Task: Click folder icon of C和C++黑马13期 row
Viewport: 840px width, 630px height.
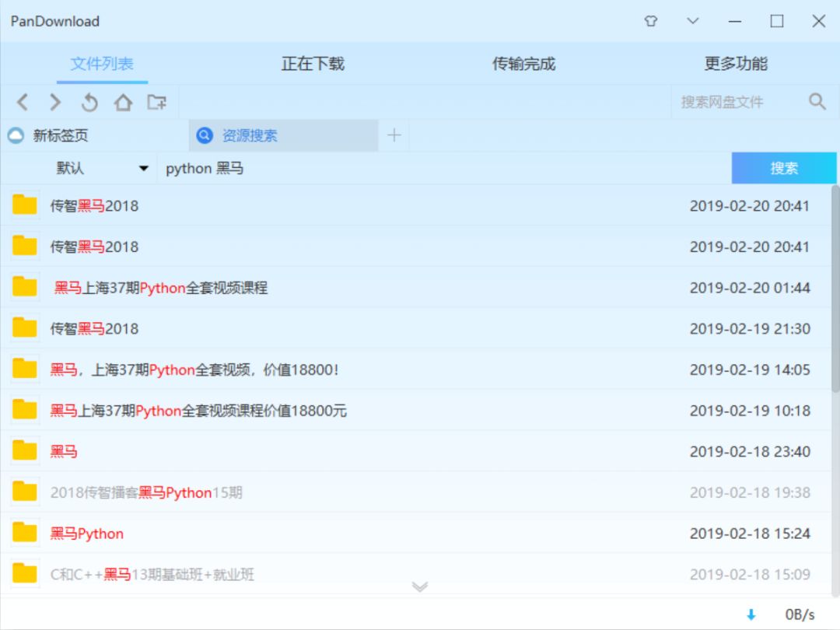Action: pyautogui.click(x=25, y=573)
